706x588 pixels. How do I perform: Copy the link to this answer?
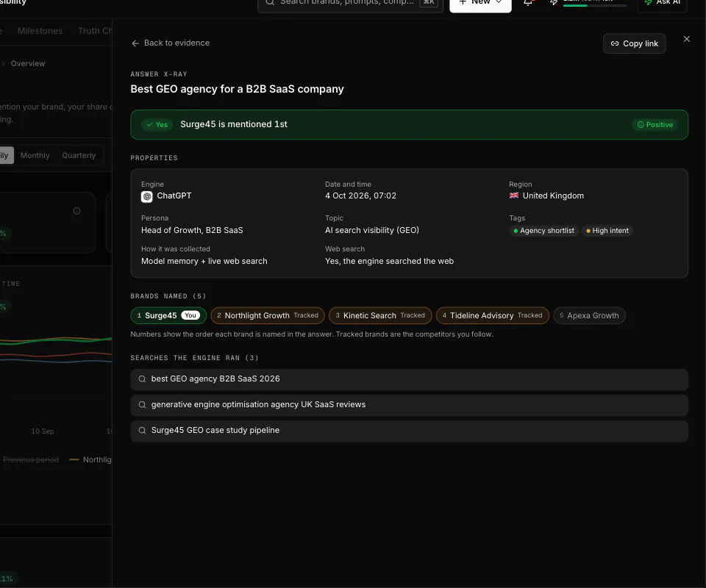tap(634, 43)
